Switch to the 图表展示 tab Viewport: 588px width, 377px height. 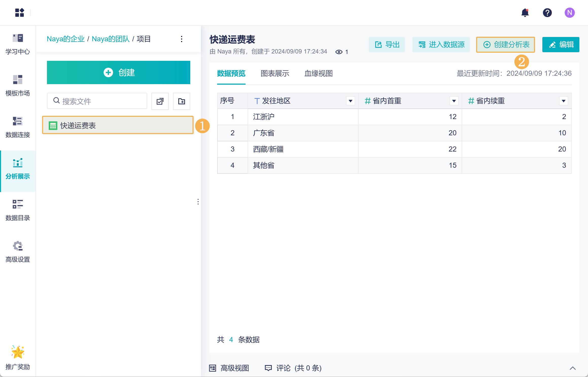pos(275,73)
